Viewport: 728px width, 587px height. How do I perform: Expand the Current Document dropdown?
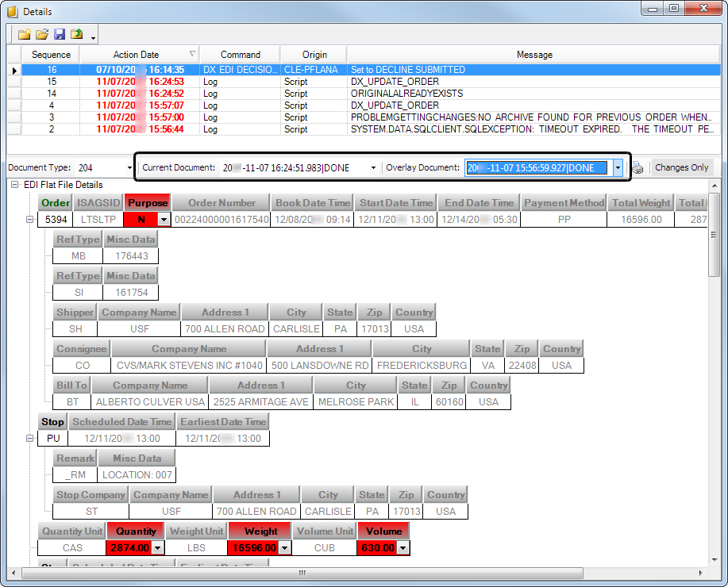pyautogui.click(x=373, y=168)
